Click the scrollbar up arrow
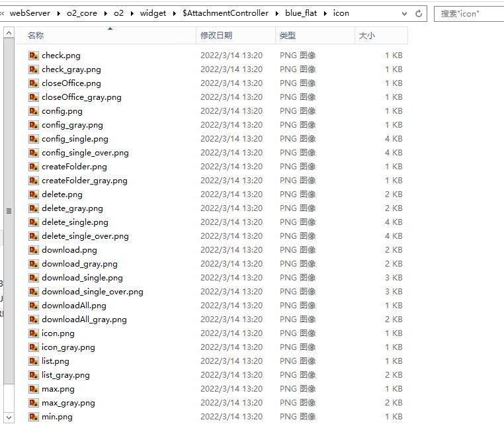This screenshot has width=504, height=430. tap(9, 33)
